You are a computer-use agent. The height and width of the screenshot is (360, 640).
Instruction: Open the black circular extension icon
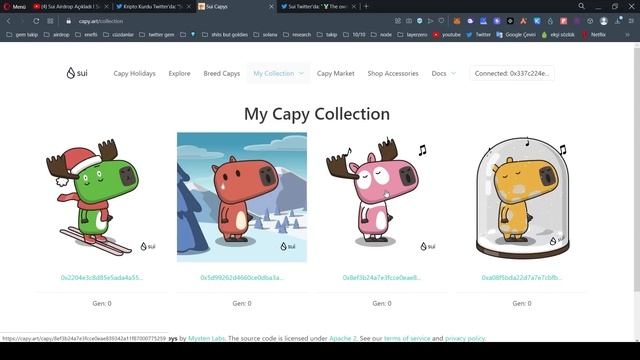click(x=510, y=21)
